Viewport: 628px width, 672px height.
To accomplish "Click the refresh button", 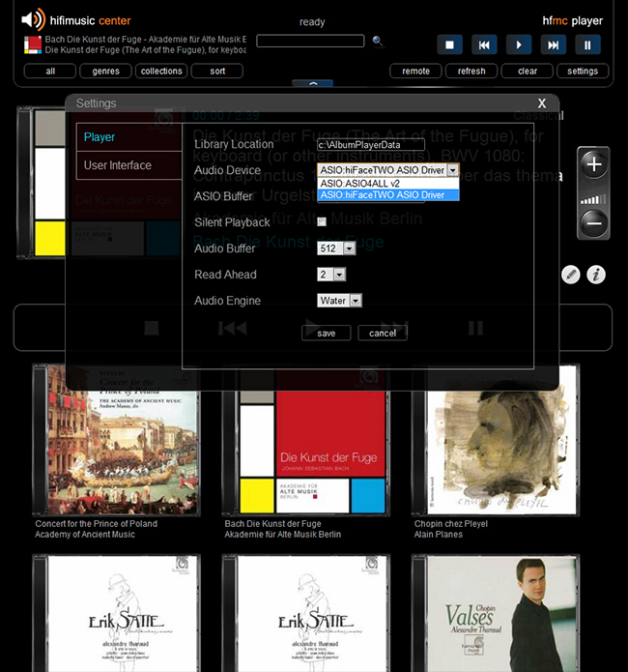I will point(471,72).
